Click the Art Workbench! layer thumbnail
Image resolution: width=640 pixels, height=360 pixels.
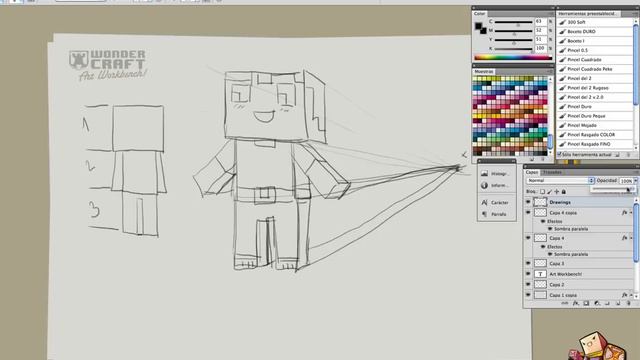(x=540, y=274)
